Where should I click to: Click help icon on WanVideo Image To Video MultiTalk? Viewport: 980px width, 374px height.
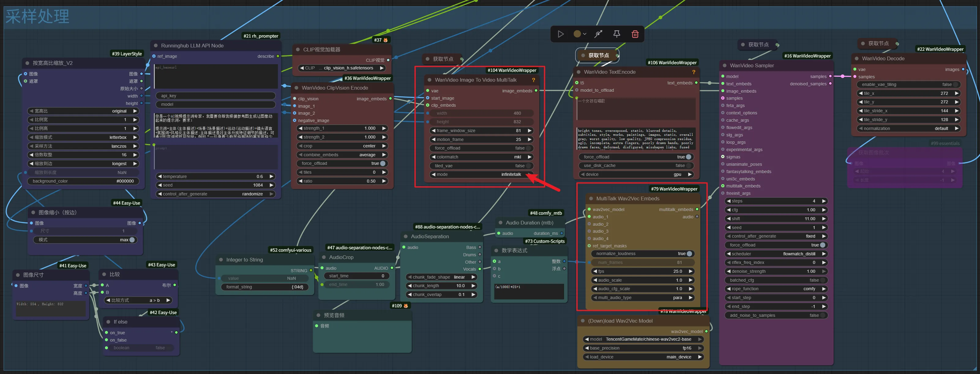pos(533,80)
